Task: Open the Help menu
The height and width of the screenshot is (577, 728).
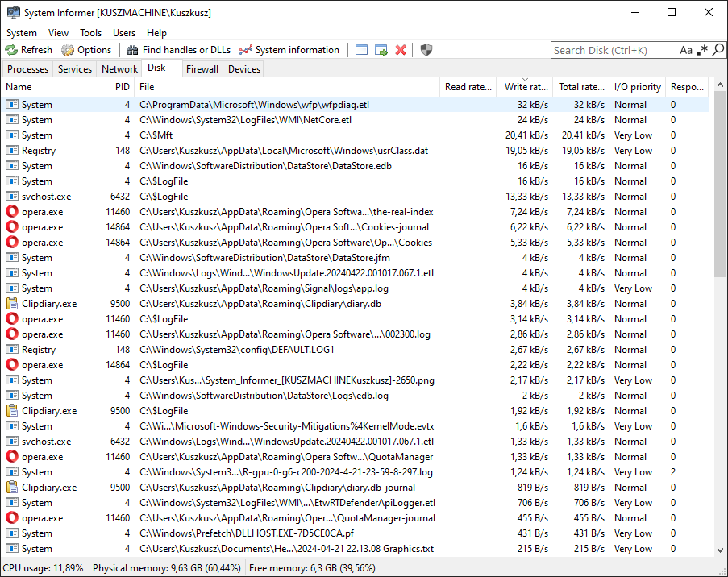Action: coord(156,33)
